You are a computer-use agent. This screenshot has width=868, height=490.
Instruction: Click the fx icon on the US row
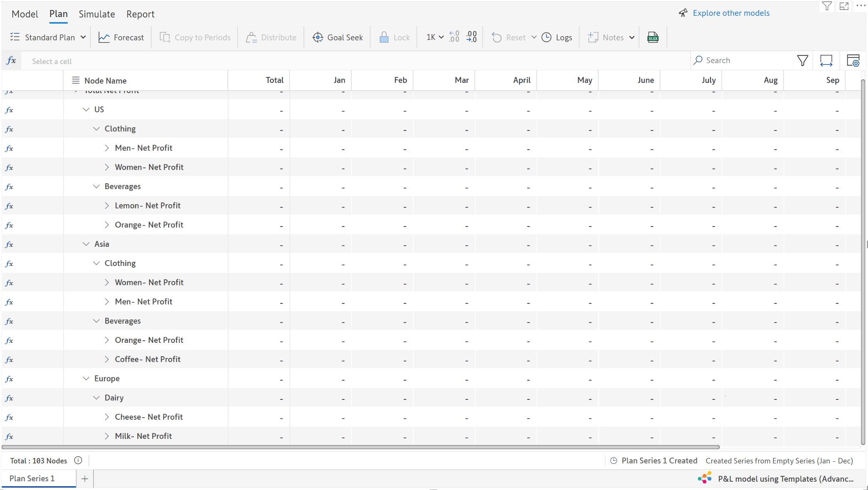click(x=9, y=110)
